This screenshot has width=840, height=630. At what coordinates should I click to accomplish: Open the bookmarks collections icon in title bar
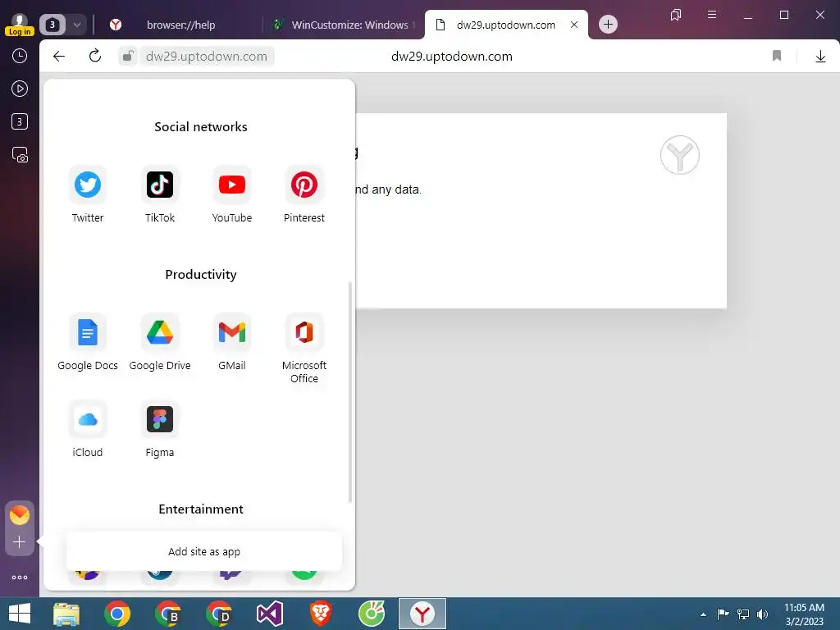click(676, 15)
